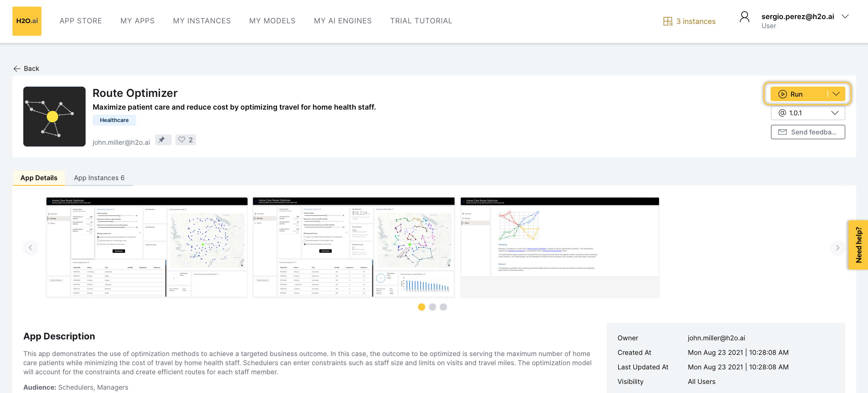868x393 pixels.
Task: Click the H2O.ai logo
Action: click(27, 21)
